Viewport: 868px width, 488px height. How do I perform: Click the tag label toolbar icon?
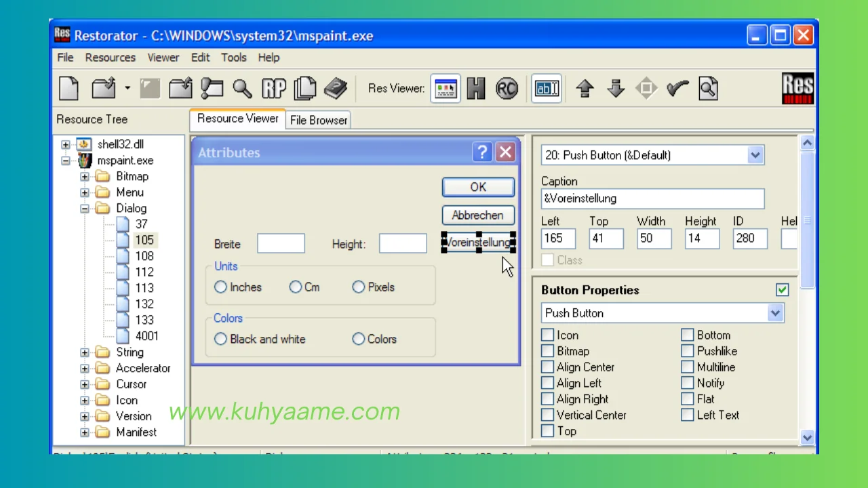pos(212,88)
